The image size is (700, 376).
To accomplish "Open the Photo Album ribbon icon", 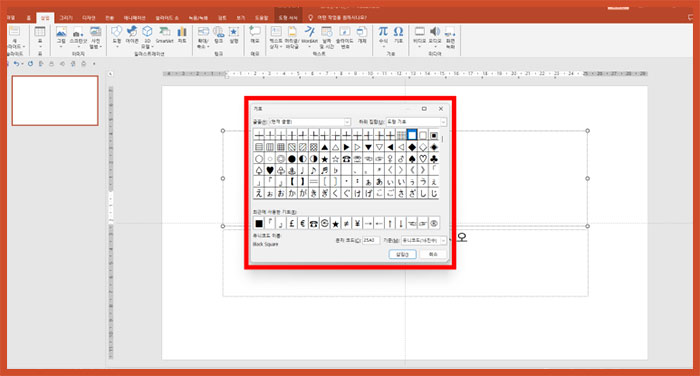I will click(x=95, y=31).
